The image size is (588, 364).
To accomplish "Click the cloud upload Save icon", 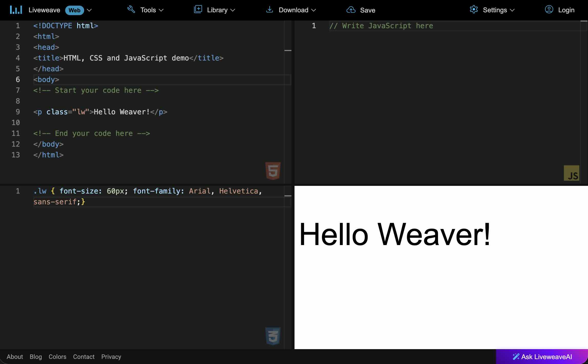I will tap(351, 10).
